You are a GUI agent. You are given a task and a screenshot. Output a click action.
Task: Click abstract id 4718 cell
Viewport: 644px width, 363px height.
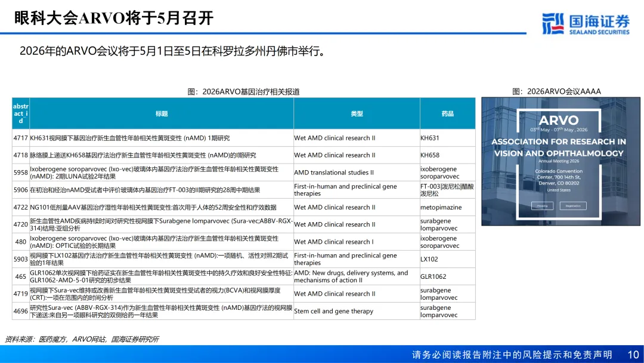(x=21, y=155)
